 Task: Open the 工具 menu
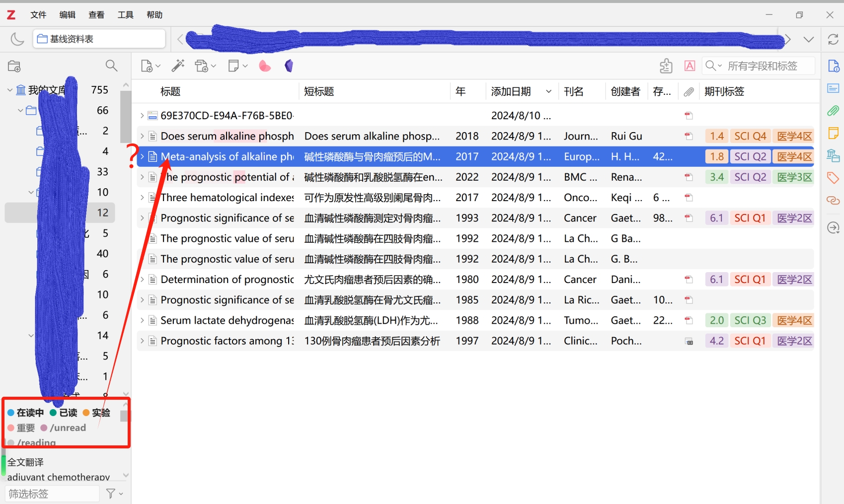[125, 15]
